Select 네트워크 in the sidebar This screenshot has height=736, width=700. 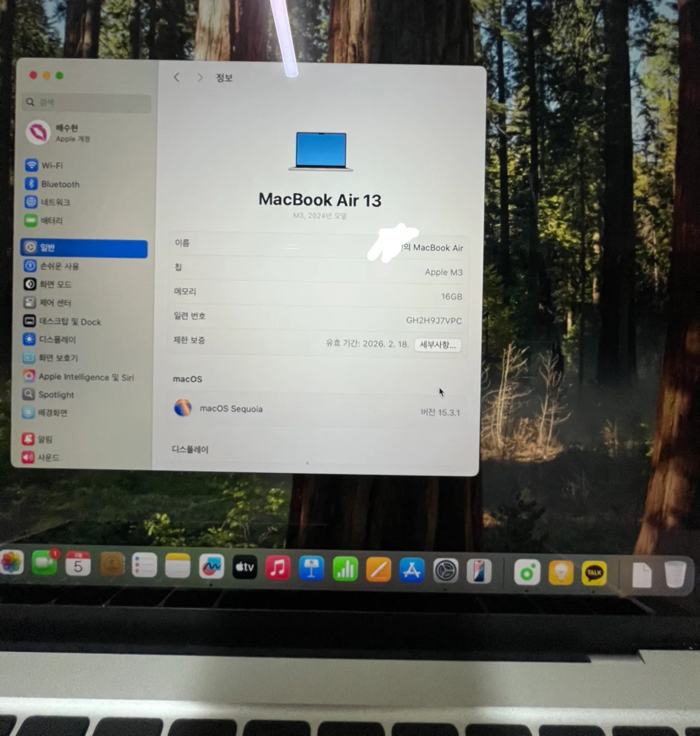48,202
